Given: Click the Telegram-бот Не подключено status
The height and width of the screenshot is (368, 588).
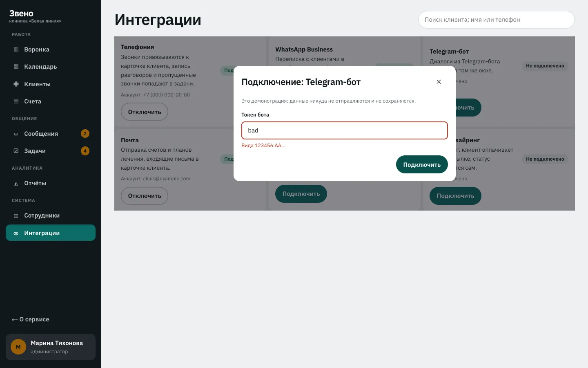Looking at the screenshot, I should (545, 66).
